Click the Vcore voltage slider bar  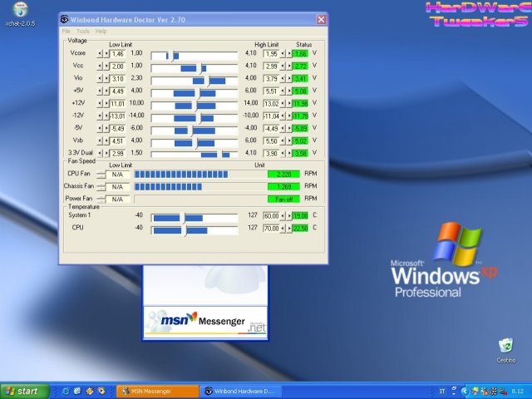tap(194, 56)
